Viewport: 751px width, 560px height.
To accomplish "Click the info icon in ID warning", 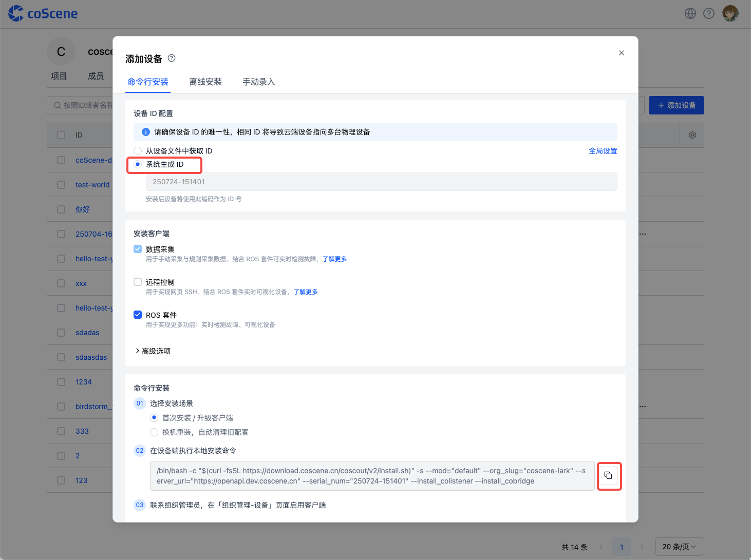I will pyautogui.click(x=146, y=132).
